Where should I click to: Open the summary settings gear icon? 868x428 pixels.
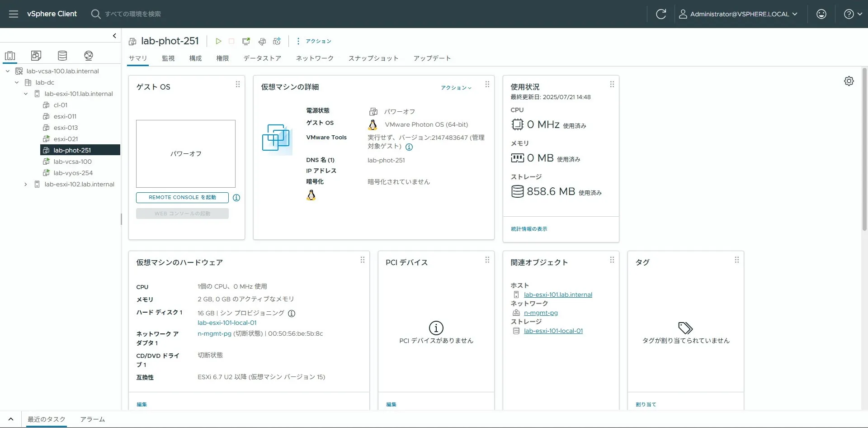pyautogui.click(x=849, y=81)
